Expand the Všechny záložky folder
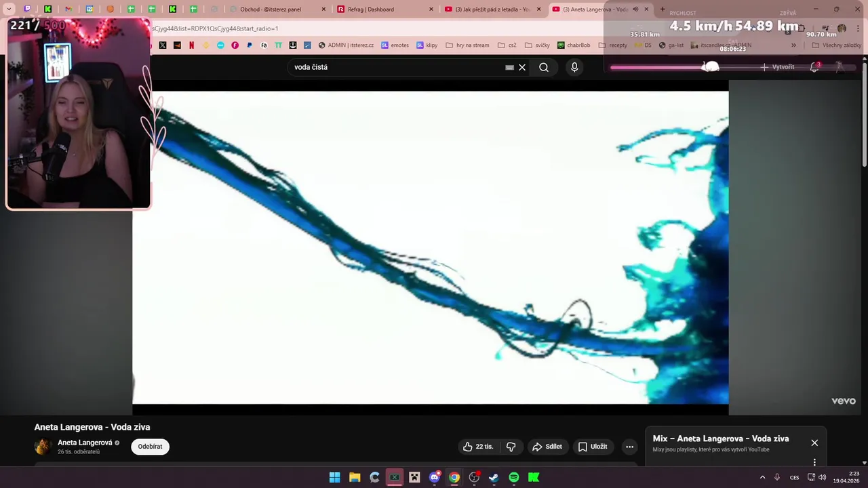This screenshot has width=868, height=488. tap(836, 45)
